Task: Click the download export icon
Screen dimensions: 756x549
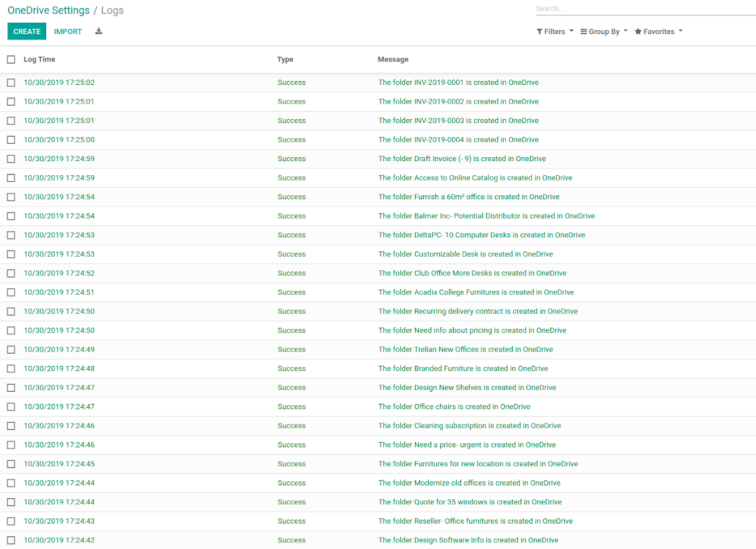Action: [x=98, y=31]
